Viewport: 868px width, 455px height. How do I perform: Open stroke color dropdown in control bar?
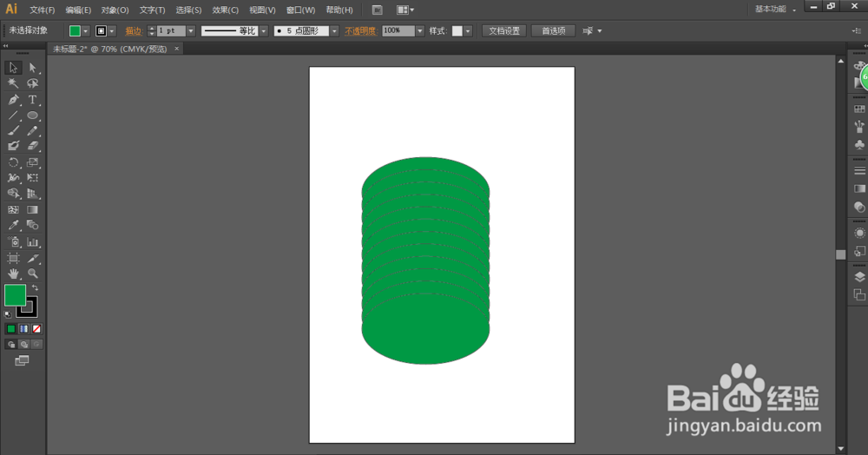[112, 31]
